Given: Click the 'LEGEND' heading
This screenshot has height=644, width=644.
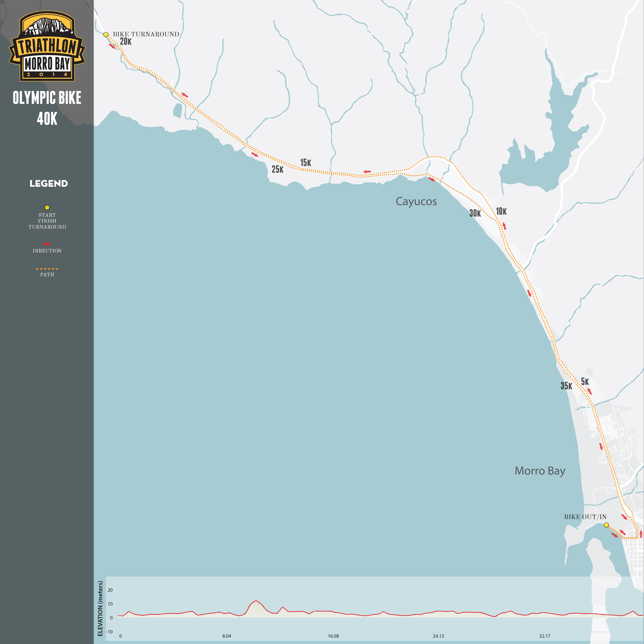Looking at the screenshot, I should click(x=49, y=183).
